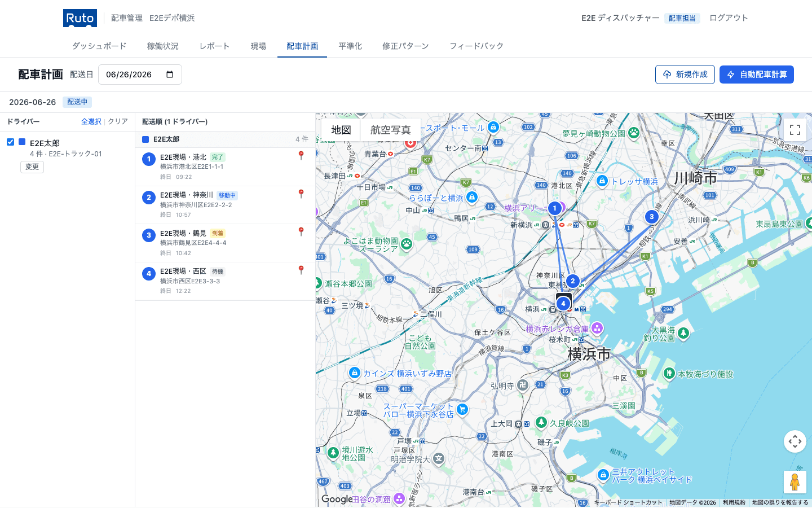
Task: Click the red pin for E2E現場・西区
Action: [x=301, y=270]
